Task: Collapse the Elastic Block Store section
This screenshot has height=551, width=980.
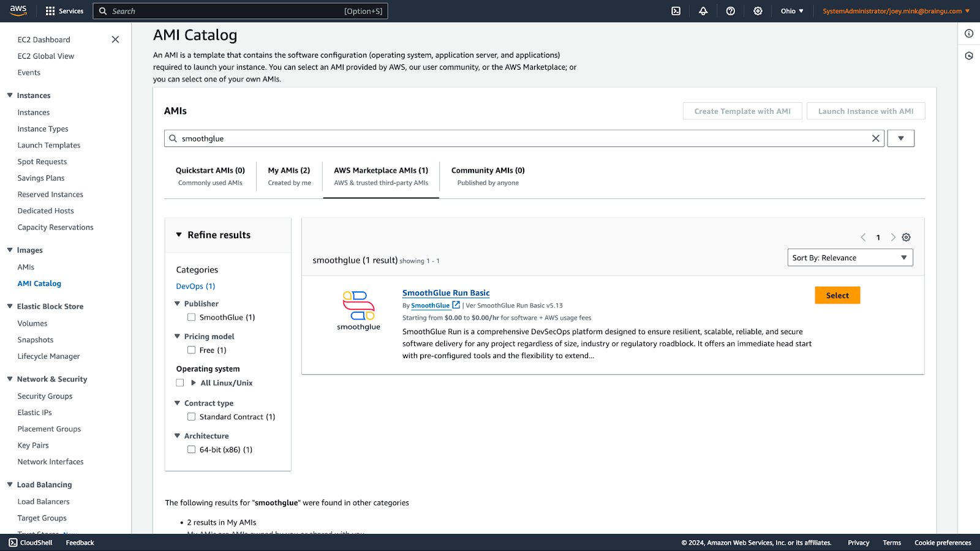Action: click(10, 306)
